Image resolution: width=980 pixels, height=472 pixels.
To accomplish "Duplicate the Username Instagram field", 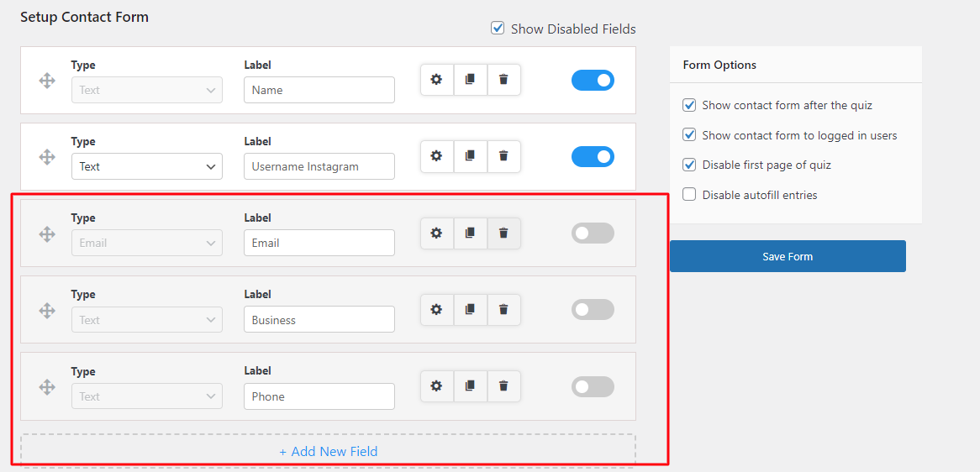I will point(471,156).
